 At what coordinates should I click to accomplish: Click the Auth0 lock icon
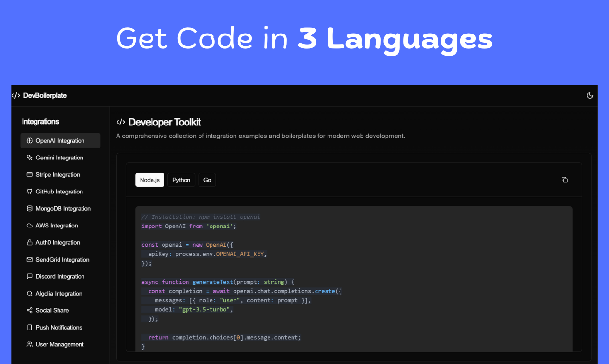(30, 243)
